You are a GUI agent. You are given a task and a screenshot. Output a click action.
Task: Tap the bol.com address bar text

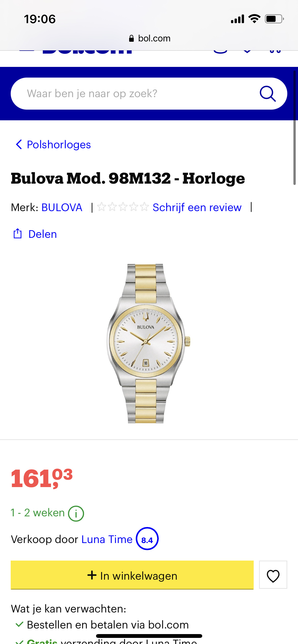[x=154, y=38]
